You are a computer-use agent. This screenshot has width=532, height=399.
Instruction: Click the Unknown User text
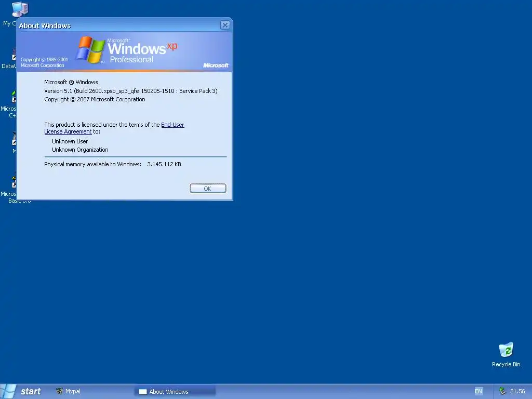[70, 141]
